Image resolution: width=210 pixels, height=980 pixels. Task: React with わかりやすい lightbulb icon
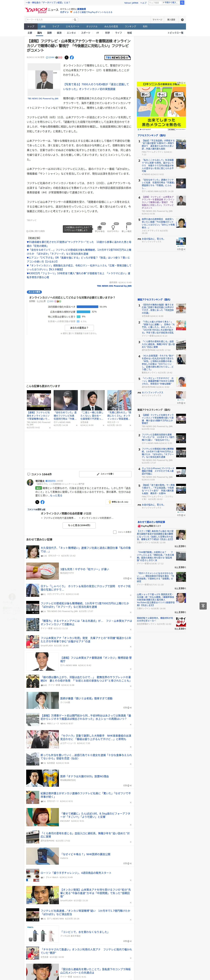pyautogui.click(x=113, y=228)
